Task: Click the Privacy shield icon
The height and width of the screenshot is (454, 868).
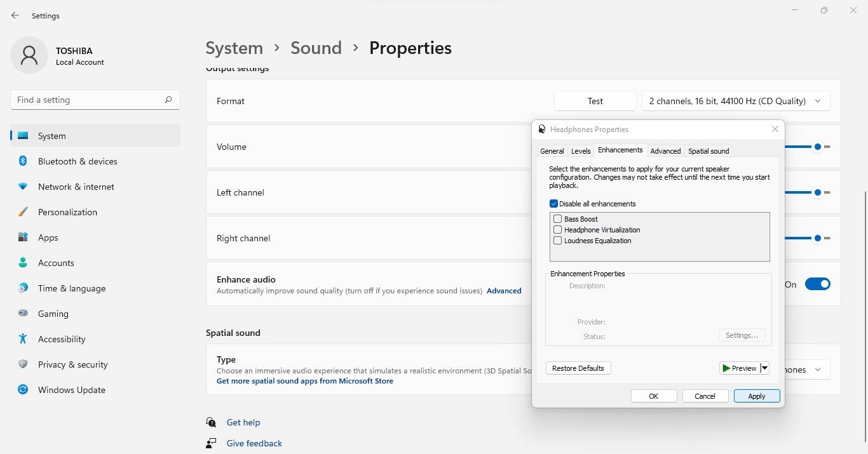Action: pyautogui.click(x=23, y=364)
